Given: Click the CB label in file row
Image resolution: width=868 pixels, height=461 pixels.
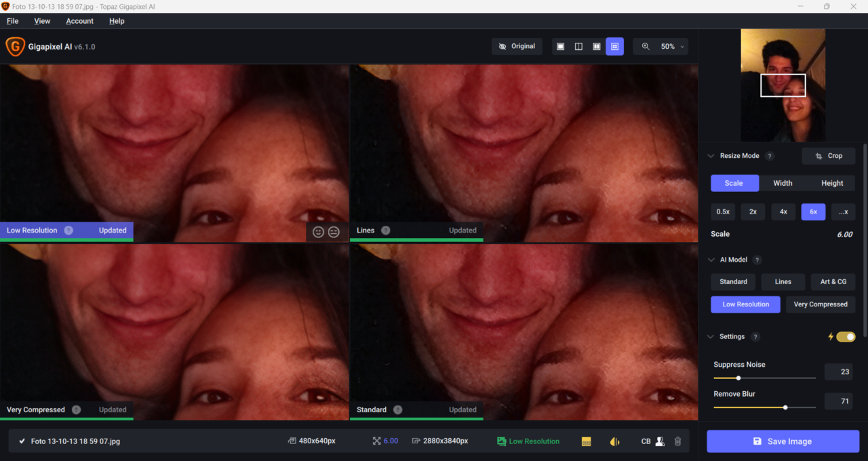Looking at the screenshot, I should point(646,441).
